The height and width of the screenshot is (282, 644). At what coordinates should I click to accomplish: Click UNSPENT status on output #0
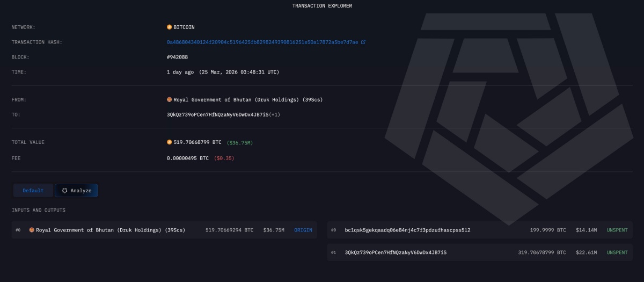click(x=617, y=230)
